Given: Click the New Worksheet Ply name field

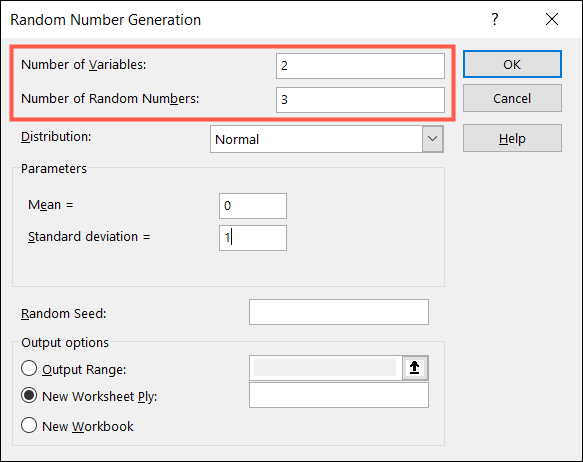Looking at the screenshot, I should point(339,395).
